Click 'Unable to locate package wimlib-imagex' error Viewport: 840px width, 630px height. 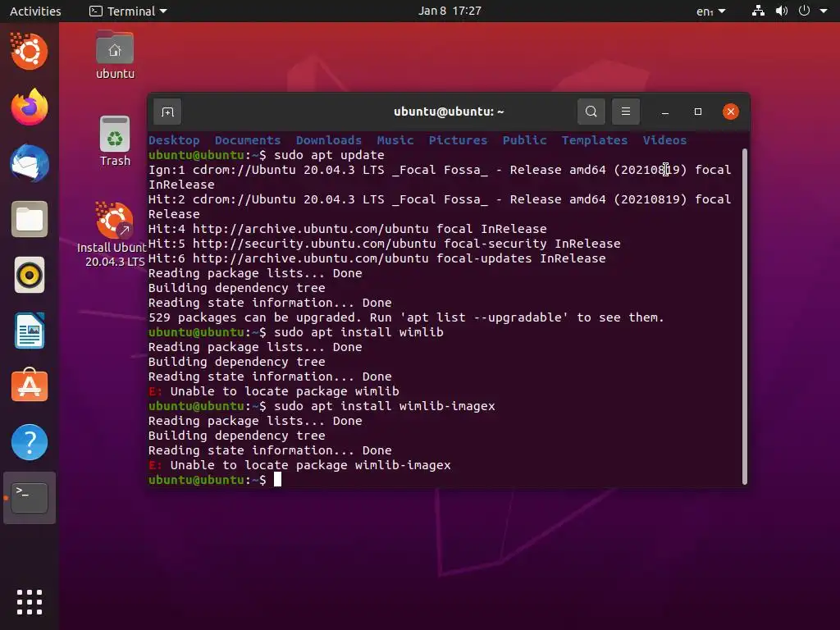pos(310,466)
